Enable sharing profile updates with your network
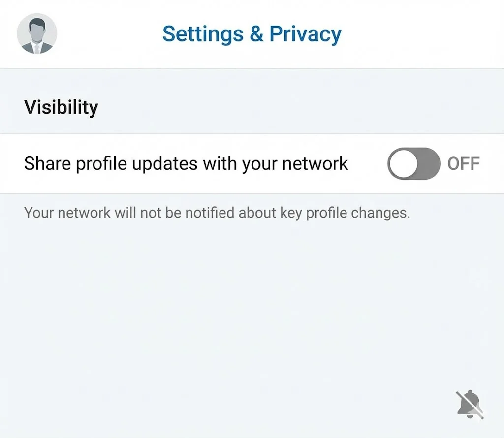 (x=413, y=164)
